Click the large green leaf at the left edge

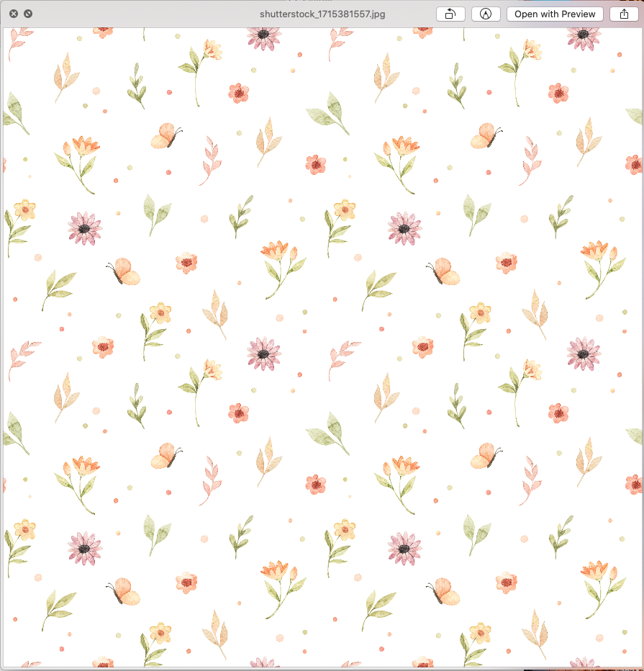point(14,112)
